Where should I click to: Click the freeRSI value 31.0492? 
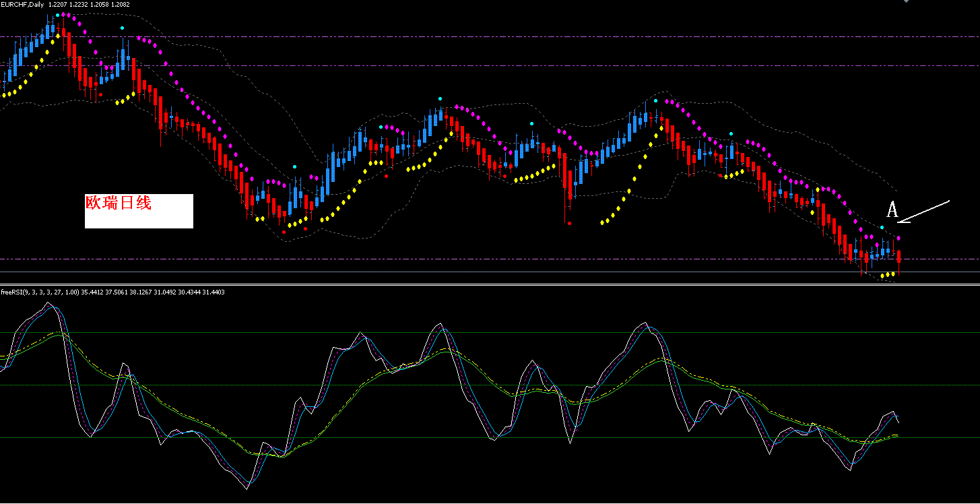click(165, 292)
